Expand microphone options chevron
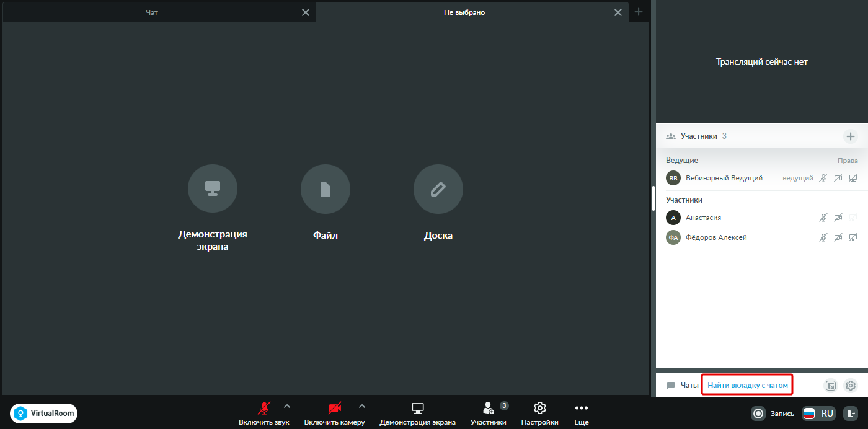868x429 pixels. coord(286,407)
